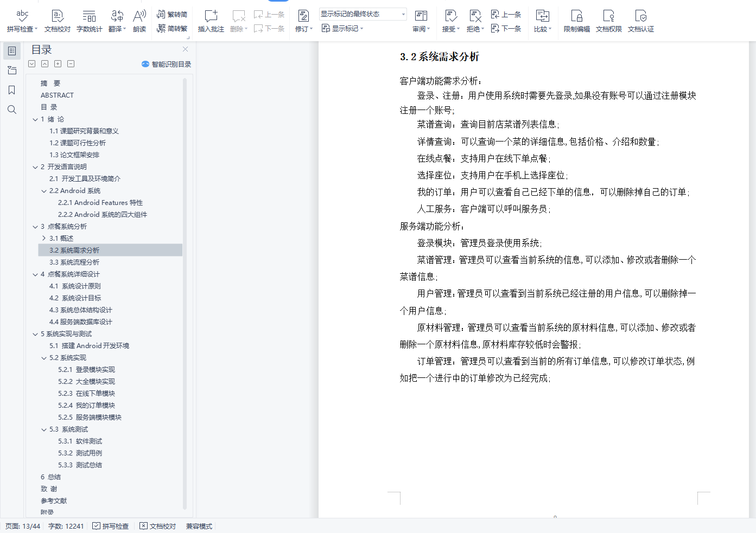Jump to ABSTRACT heading in outline
756x533 pixels.
tap(57, 95)
